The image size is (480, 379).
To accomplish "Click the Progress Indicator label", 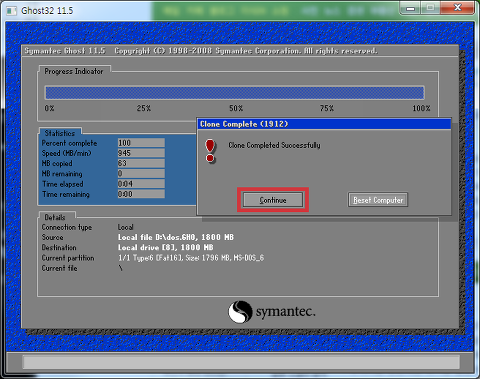I will point(74,71).
